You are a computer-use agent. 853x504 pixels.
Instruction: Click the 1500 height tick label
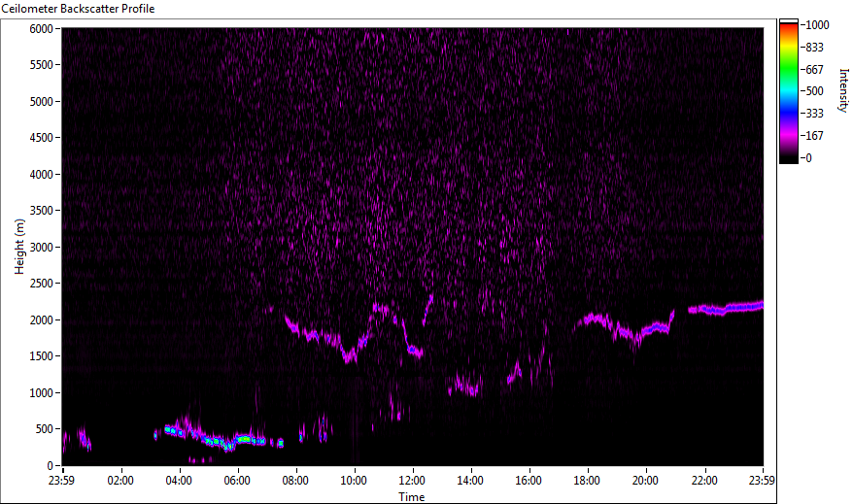[x=42, y=356]
